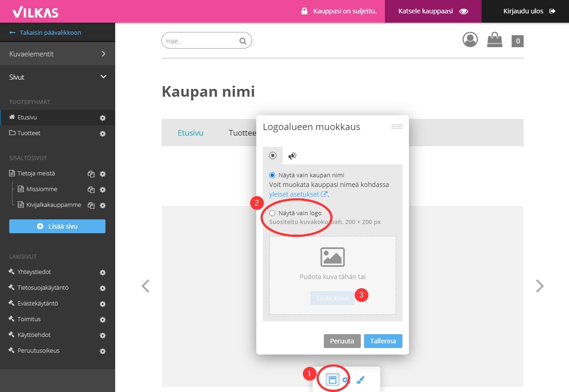The height and width of the screenshot is (392, 569).
Task: Open settings gear for Missiomme
Action: tap(103, 190)
